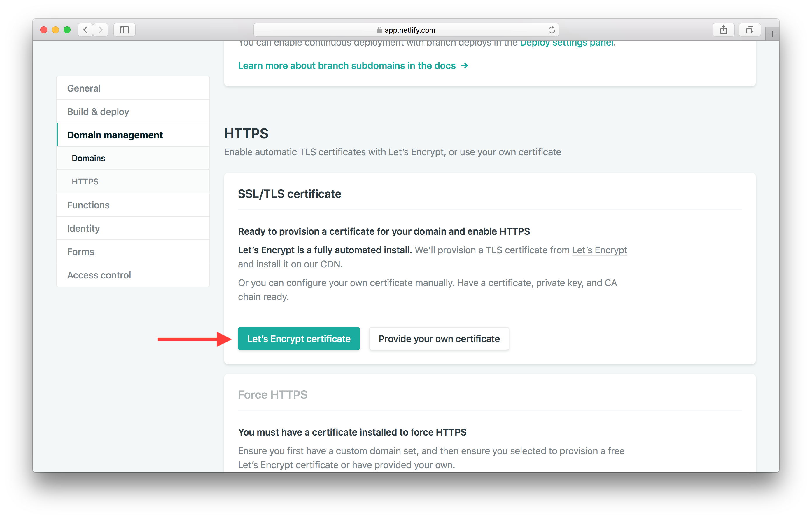Go to the Domains subsection
This screenshot has height=519, width=812.
pyautogui.click(x=88, y=158)
